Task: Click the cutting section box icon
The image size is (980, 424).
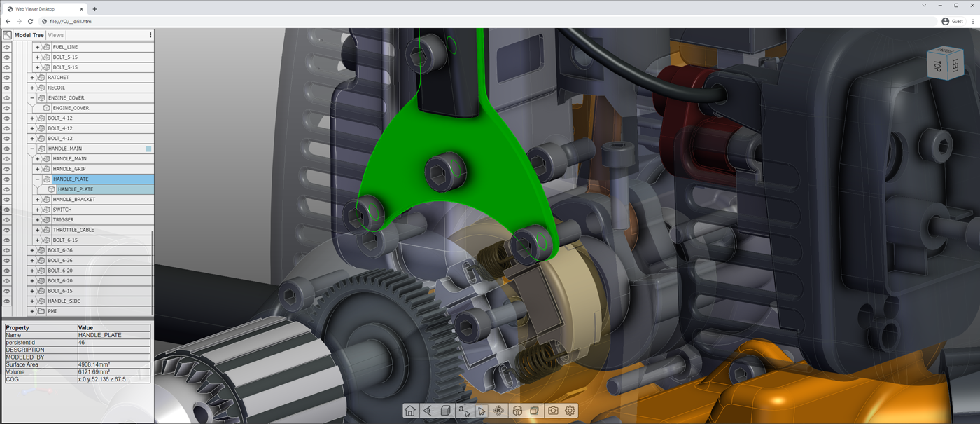Action: [535, 411]
